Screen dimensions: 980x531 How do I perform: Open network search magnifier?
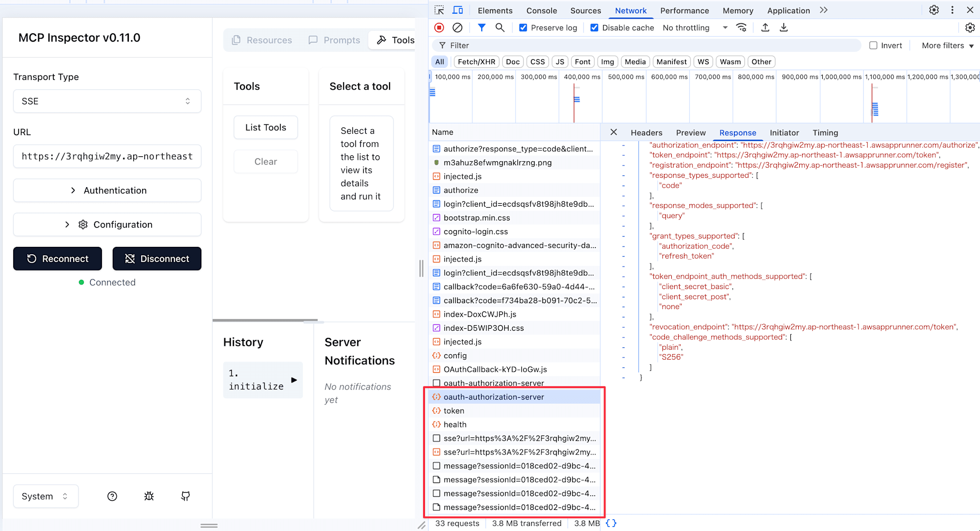(500, 27)
